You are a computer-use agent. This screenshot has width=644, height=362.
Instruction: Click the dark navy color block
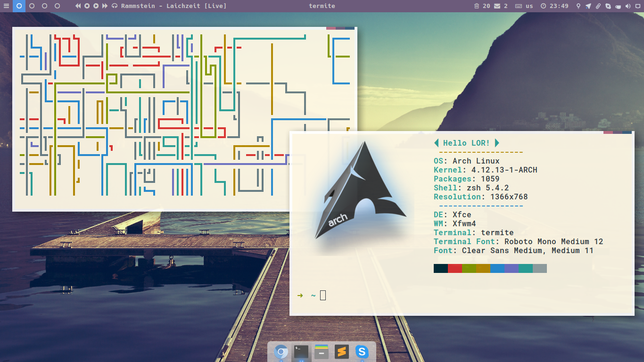[441, 268]
